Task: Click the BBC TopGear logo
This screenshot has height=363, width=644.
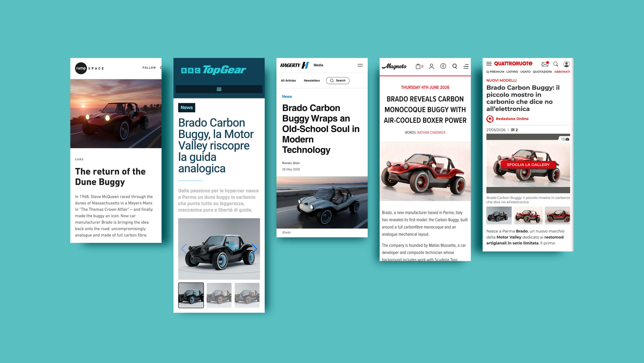Action: point(213,70)
